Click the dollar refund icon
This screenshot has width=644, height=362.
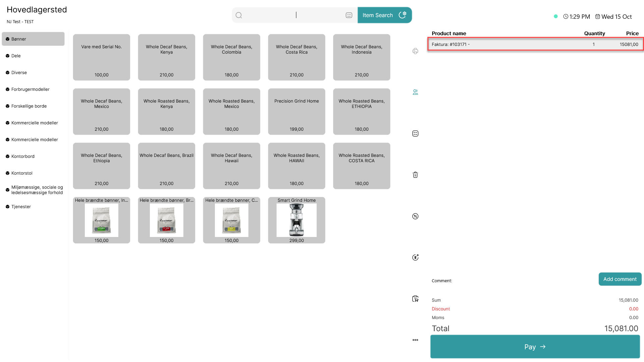coord(415,257)
